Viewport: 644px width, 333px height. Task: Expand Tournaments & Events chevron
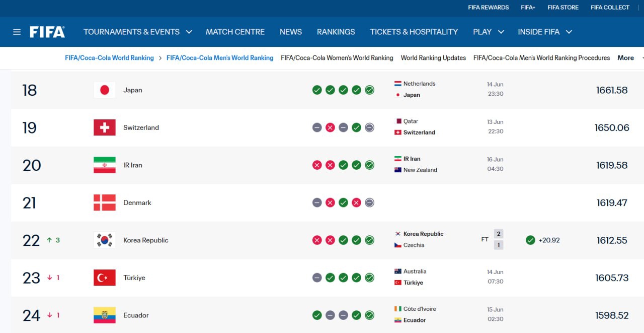(x=189, y=32)
